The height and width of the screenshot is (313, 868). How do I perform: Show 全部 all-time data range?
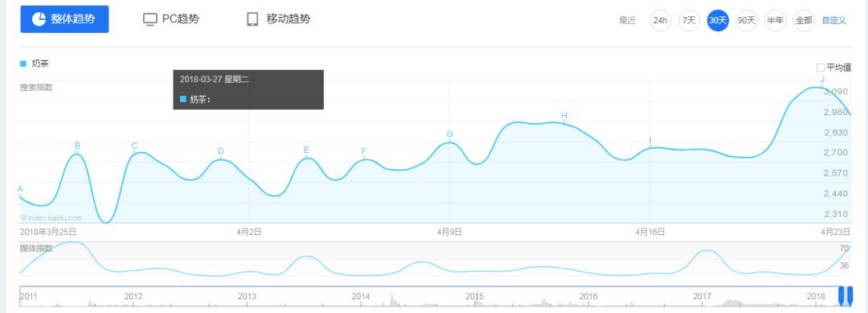[x=804, y=20]
